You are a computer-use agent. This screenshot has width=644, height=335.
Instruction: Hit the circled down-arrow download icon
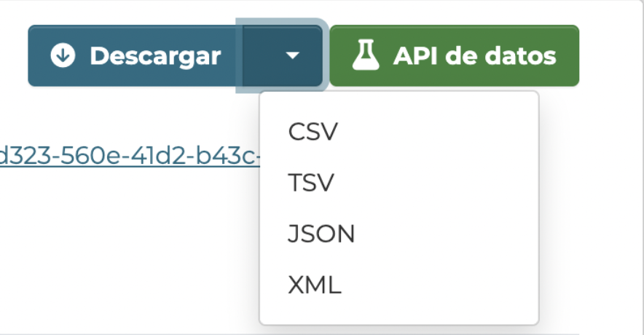tap(63, 56)
